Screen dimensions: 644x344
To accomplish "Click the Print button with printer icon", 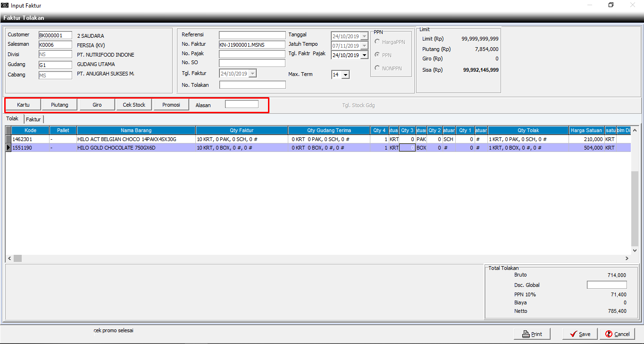I will click(x=532, y=334).
